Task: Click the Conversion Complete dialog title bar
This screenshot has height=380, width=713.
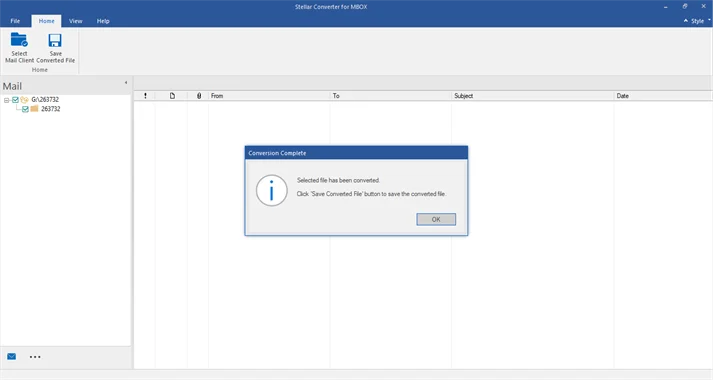Action: point(356,153)
